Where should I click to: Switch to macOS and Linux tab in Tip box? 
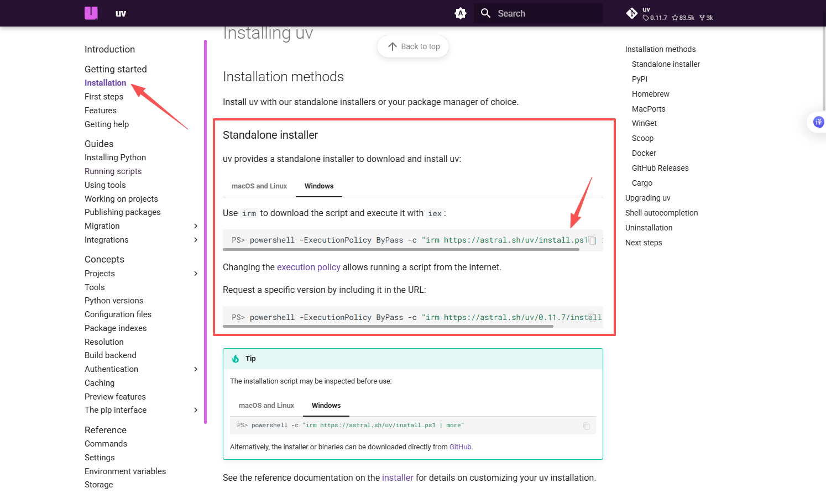(266, 406)
